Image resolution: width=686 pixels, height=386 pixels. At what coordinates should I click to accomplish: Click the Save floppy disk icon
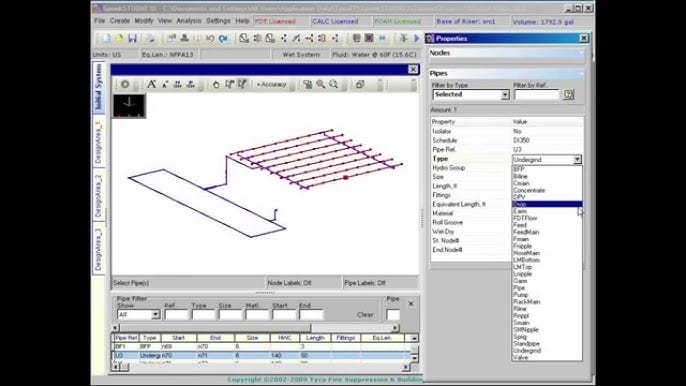[x=132, y=39]
